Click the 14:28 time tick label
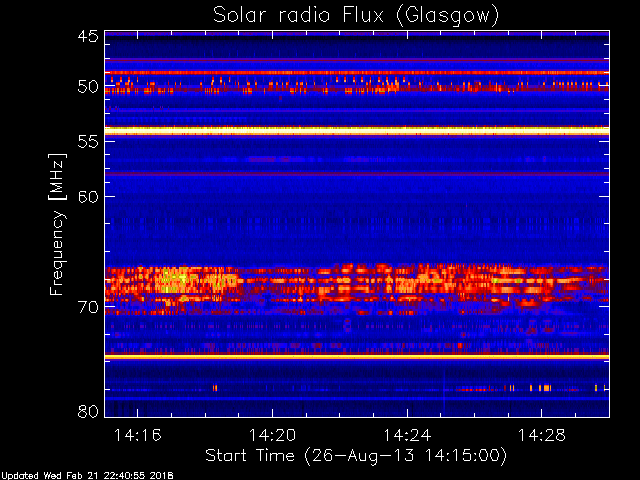640x480 pixels. (542, 435)
